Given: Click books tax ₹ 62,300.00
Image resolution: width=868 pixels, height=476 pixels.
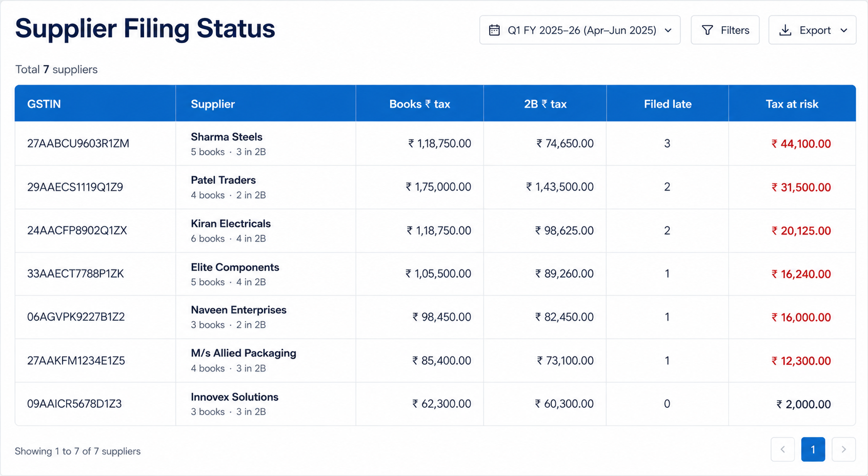Looking at the screenshot, I should [441, 404].
